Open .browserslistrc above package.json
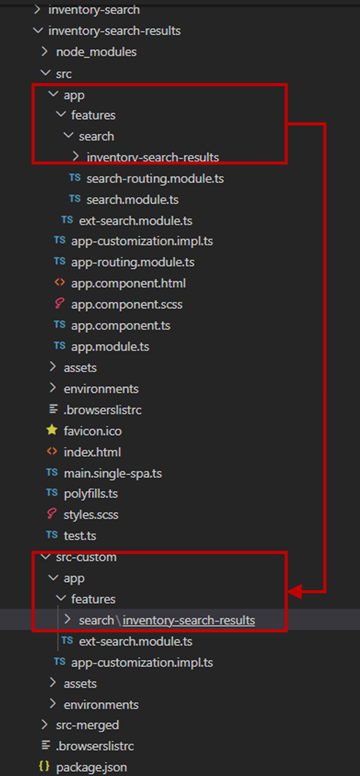 (x=95, y=746)
